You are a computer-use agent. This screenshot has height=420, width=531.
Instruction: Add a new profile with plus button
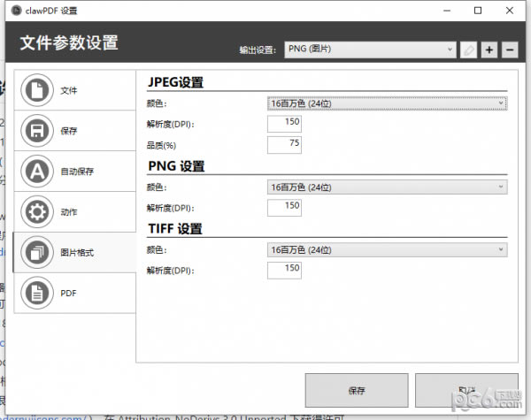click(489, 50)
